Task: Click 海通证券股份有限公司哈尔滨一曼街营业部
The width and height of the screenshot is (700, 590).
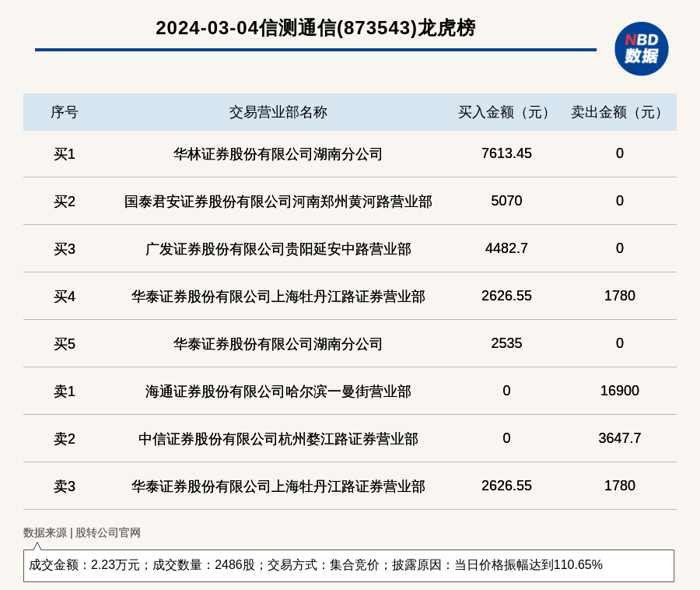Action: [278, 392]
